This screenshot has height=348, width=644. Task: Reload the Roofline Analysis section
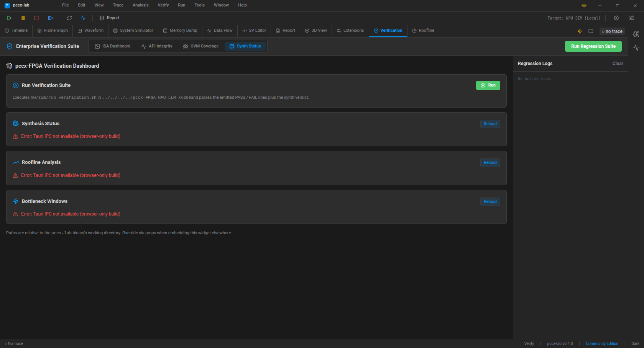click(x=490, y=163)
